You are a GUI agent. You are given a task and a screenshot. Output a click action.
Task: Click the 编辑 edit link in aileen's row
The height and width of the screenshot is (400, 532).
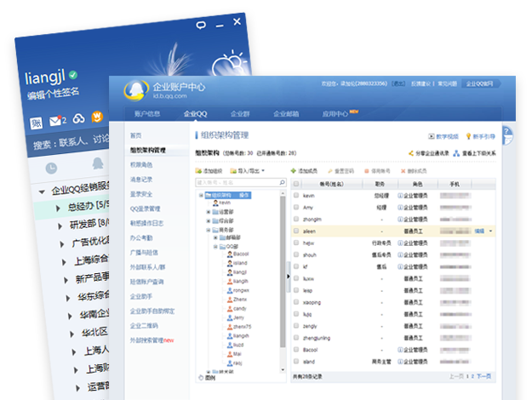pyautogui.click(x=479, y=231)
